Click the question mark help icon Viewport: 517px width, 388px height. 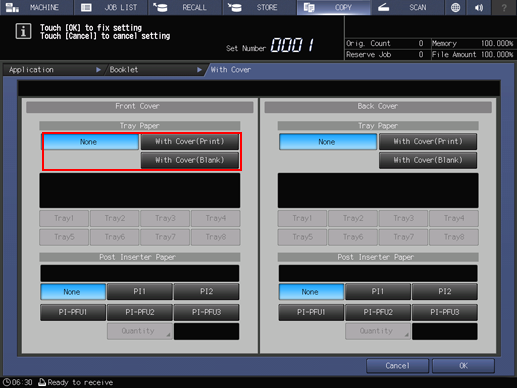click(504, 7)
